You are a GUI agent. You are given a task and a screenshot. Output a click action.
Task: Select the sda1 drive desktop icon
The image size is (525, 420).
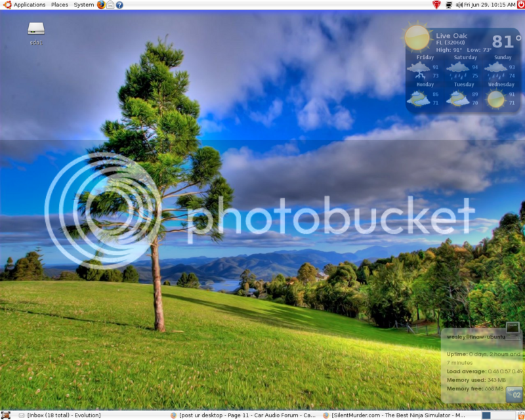[36, 33]
